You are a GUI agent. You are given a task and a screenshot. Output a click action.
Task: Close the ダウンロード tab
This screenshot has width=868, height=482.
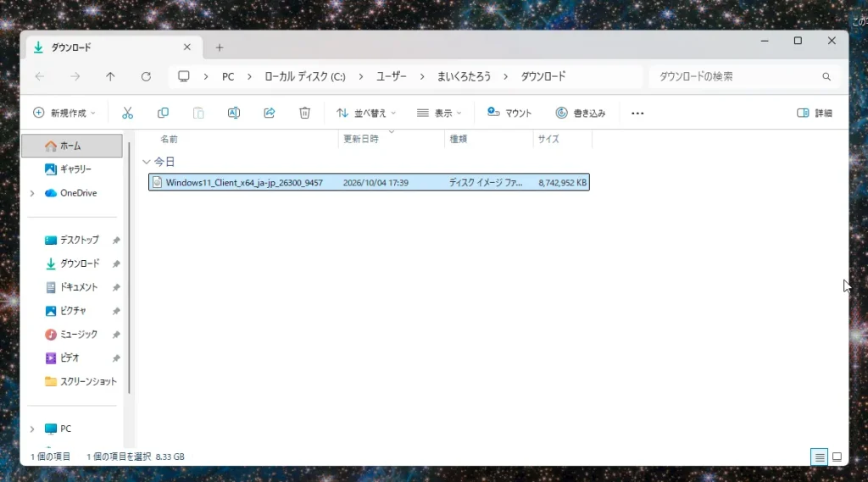pos(187,47)
